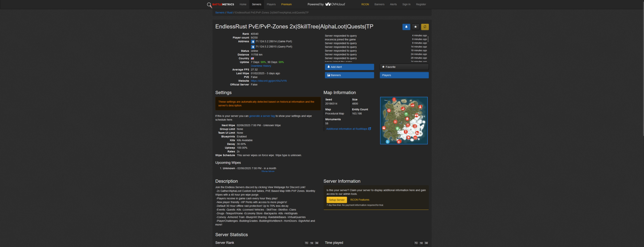Copy the Query Port address icon

(x=253, y=47)
